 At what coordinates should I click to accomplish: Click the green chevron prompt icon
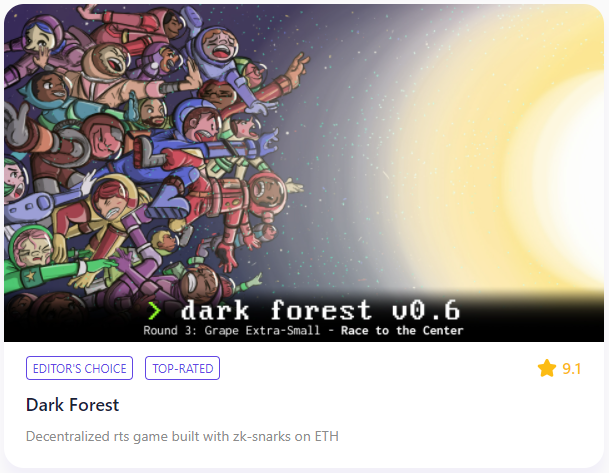(154, 311)
